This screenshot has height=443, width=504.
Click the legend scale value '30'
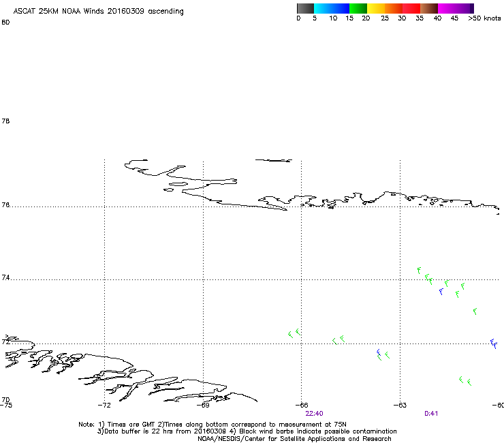click(402, 18)
